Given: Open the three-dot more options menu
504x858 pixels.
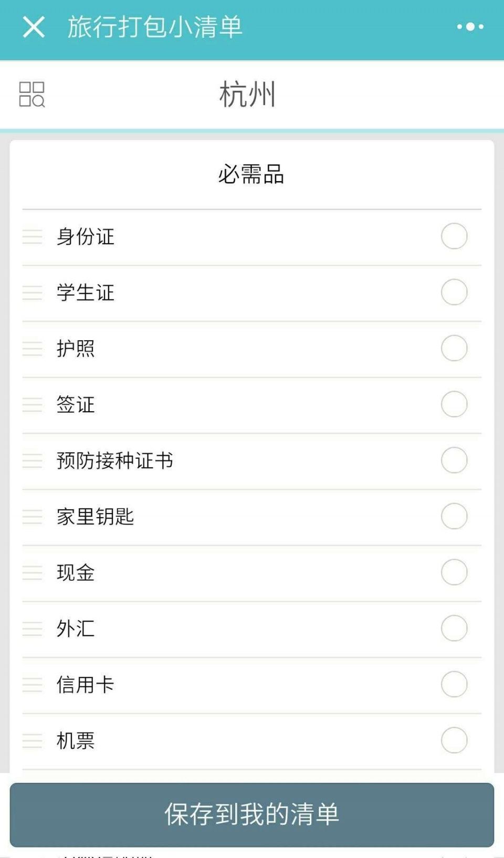Looking at the screenshot, I should (470, 27).
